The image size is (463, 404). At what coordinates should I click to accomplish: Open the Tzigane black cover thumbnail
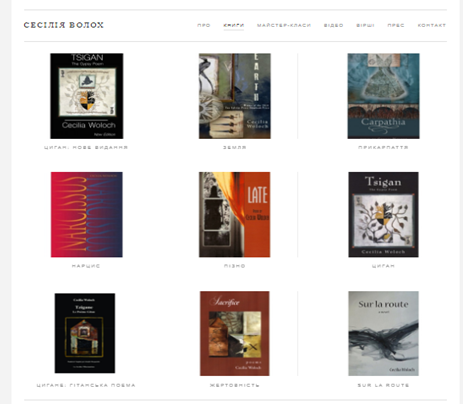[x=85, y=333]
